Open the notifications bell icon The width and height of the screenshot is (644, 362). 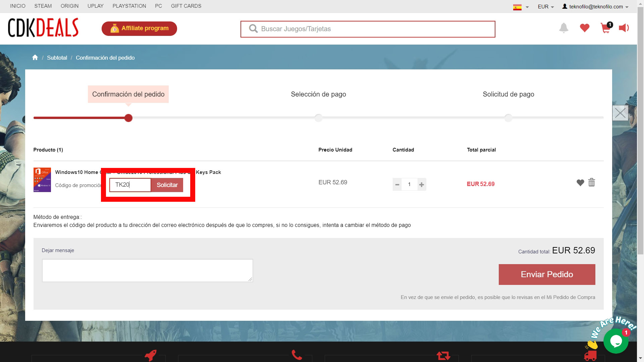(x=564, y=28)
